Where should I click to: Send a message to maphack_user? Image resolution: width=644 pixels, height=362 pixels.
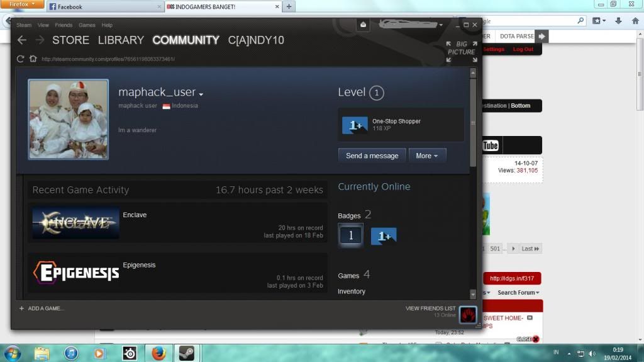[x=372, y=156]
